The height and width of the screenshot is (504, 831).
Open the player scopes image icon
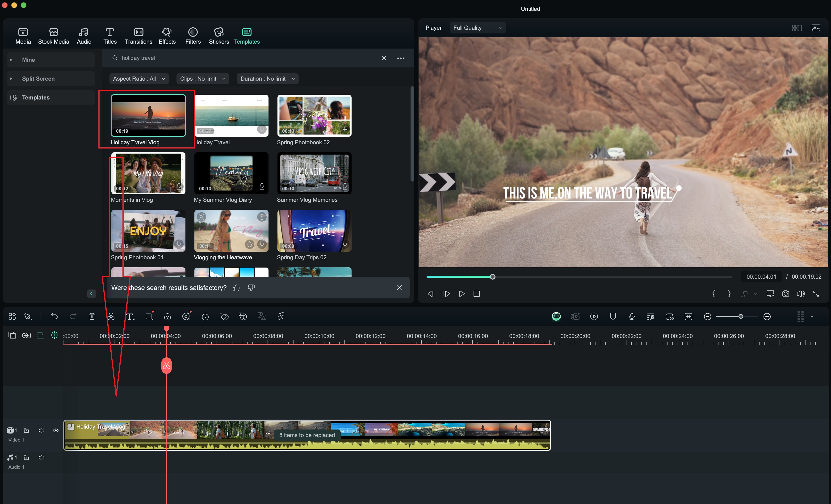click(x=815, y=28)
